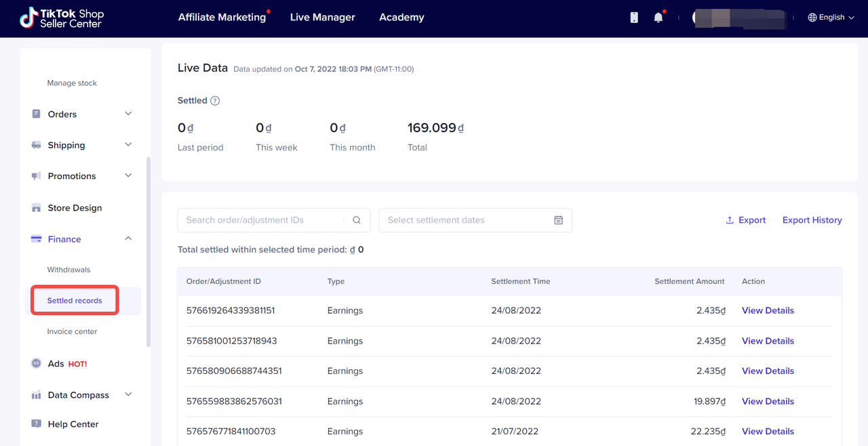Click the Store Design sidebar icon
868x446 pixels.
(37, 208)
